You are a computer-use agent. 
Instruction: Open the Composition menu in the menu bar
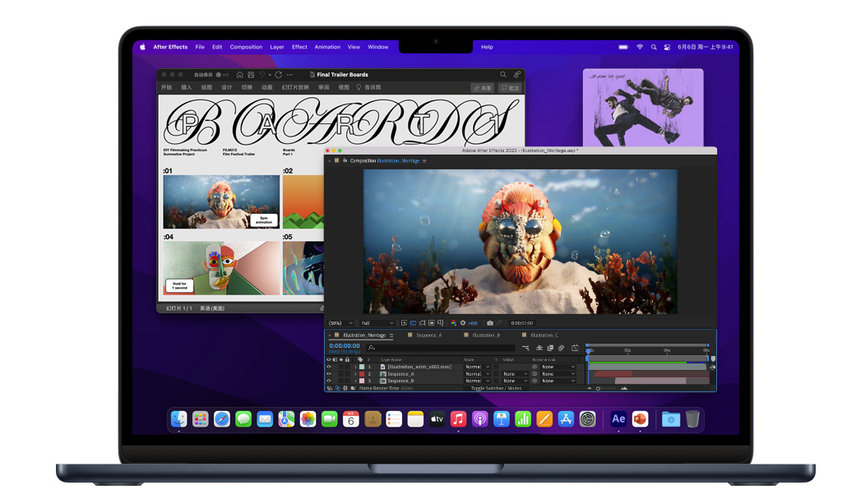coord(246,47)
